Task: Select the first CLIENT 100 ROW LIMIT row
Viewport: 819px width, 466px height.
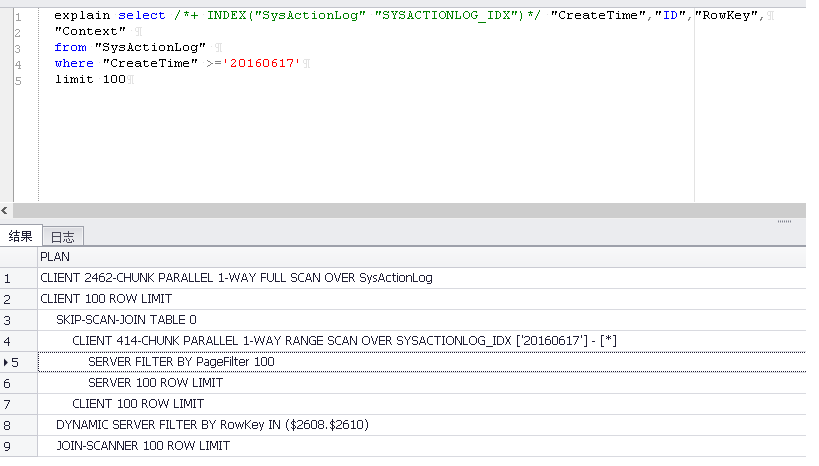Action: 106,299
